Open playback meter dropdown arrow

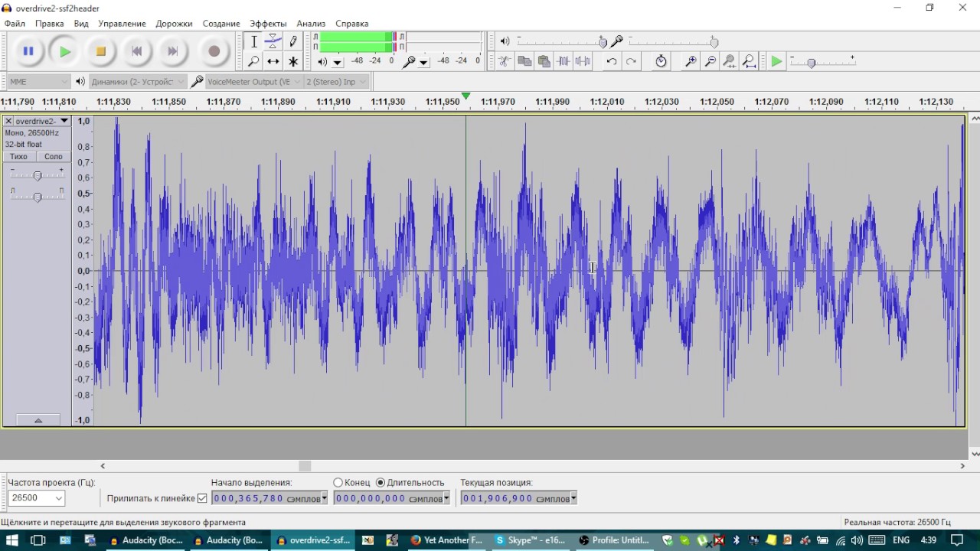click(x=337, y=63)
